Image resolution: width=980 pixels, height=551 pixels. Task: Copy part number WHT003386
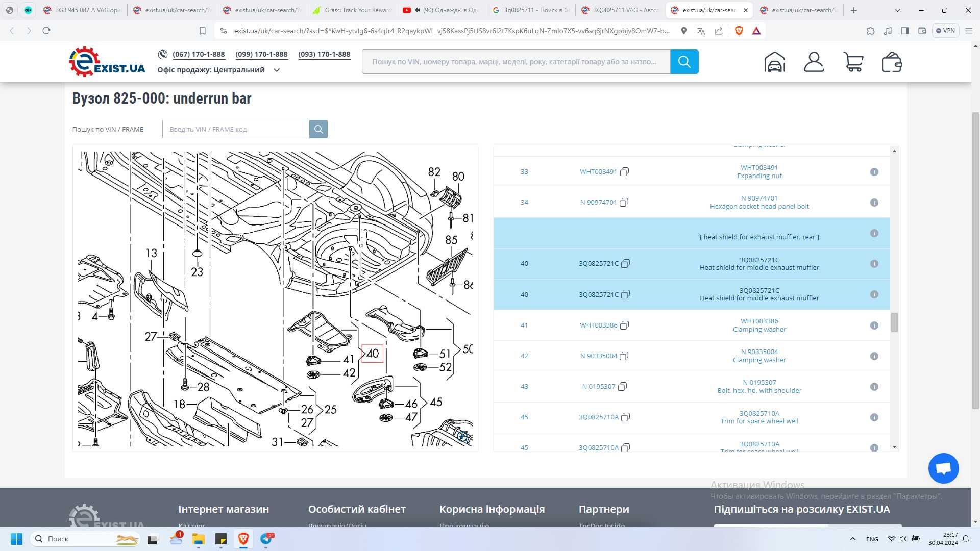[624, 325]
